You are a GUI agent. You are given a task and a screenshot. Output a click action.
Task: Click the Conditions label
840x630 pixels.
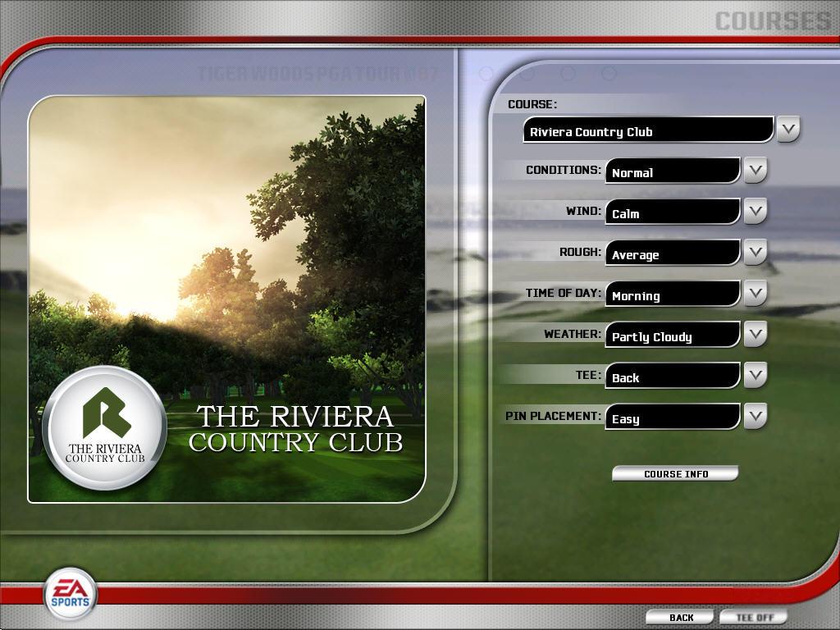pos(564,170)
